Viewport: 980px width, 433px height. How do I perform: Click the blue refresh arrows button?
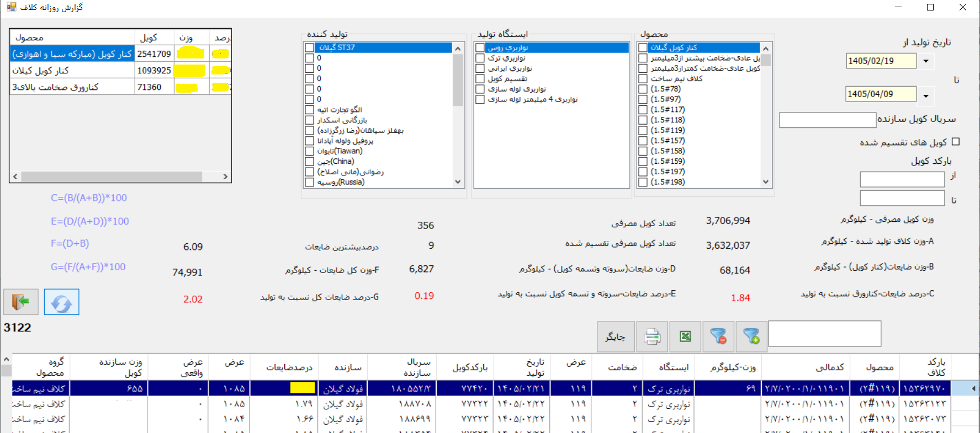61,302
